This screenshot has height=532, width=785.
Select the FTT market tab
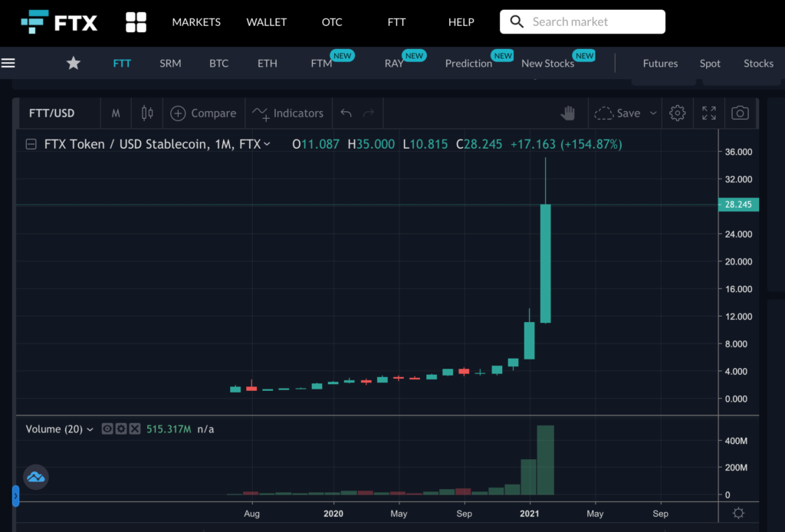coord(122,63)
